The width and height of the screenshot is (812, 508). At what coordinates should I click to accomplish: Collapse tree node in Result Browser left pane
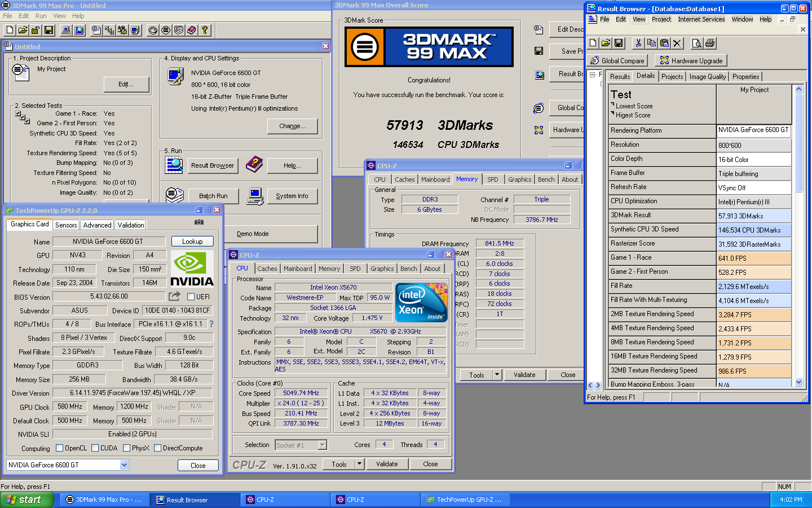coord(592,75)
